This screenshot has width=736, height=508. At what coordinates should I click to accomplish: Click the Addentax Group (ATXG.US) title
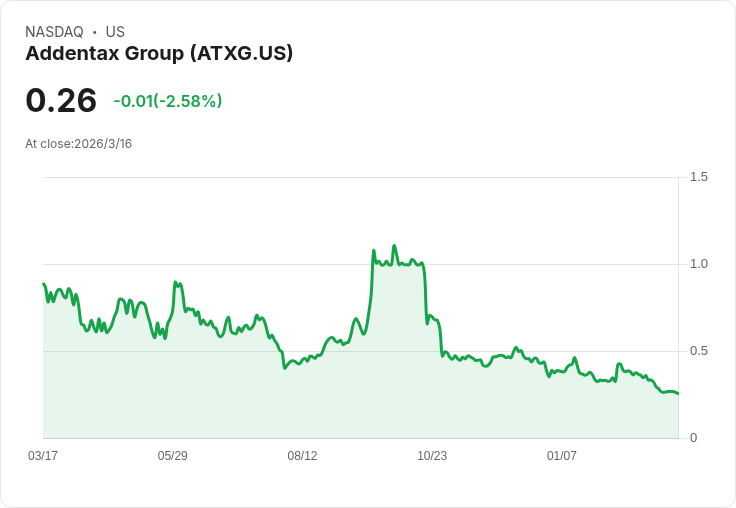pos(159,54)
